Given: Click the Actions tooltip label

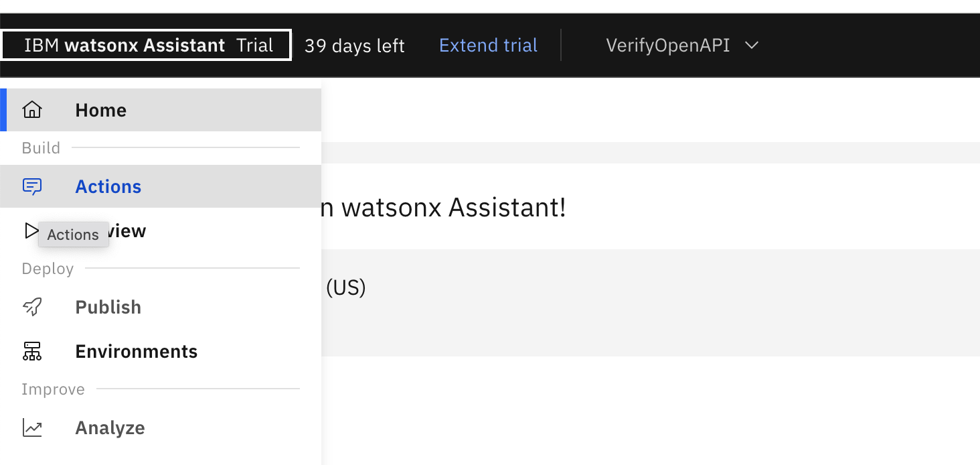Looking at the screenshot, I should [73, 235].
